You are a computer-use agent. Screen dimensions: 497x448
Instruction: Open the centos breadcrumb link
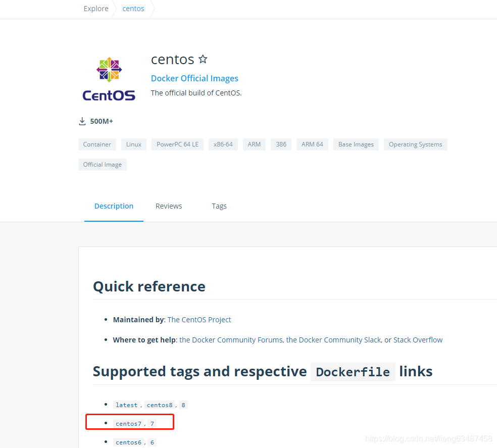click(133, 9)
